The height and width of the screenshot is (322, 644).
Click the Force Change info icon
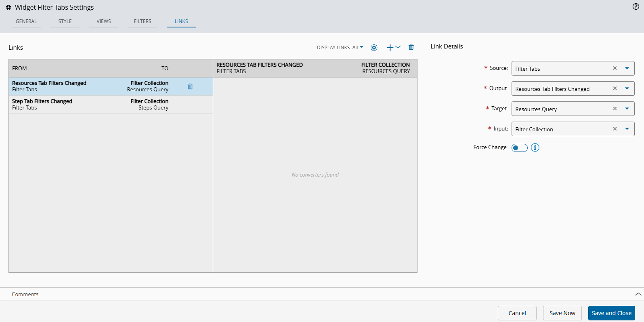click(x=535, y=147)
